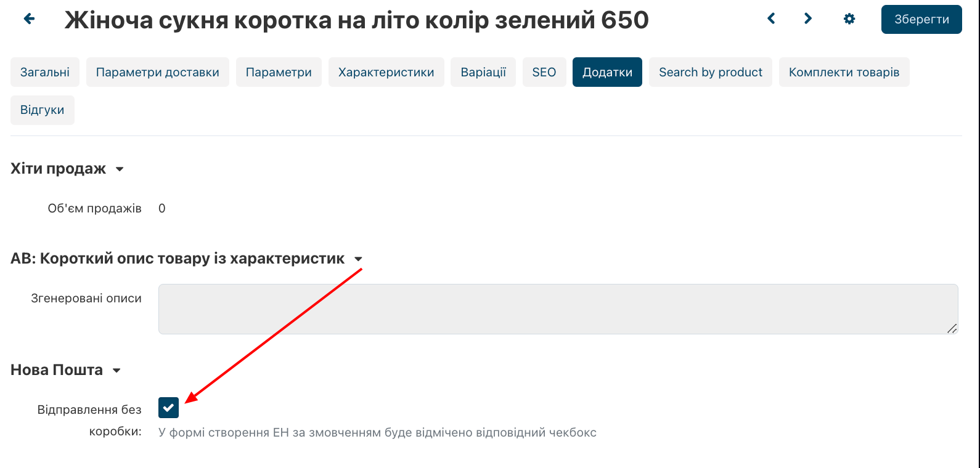Save the product with Зберегти button

click(921, 19)
